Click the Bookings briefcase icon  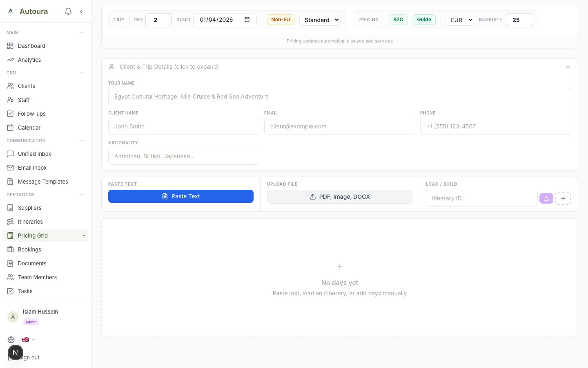(10, 249)
